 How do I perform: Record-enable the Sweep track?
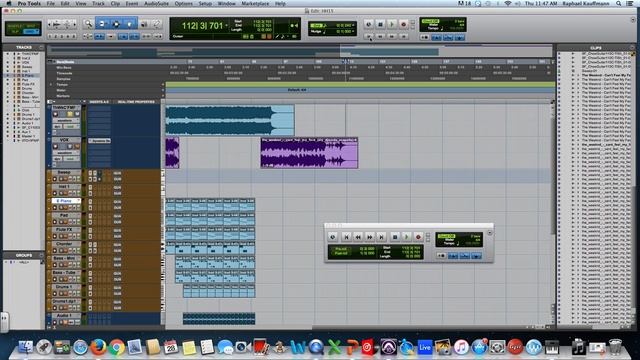pyautogui.click(x=55, y=179)
